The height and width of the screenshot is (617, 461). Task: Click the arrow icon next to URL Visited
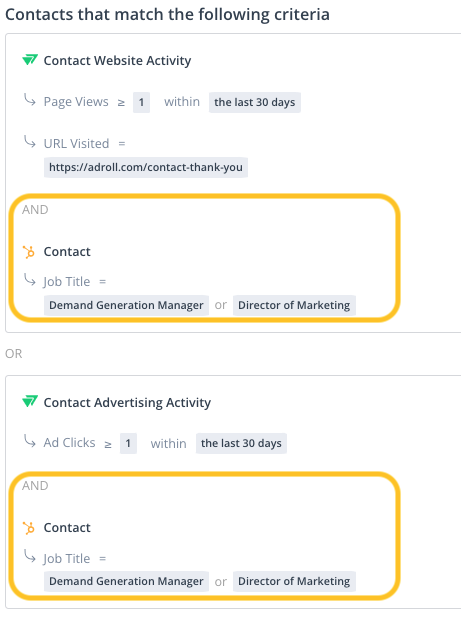(x=30, y=142)
